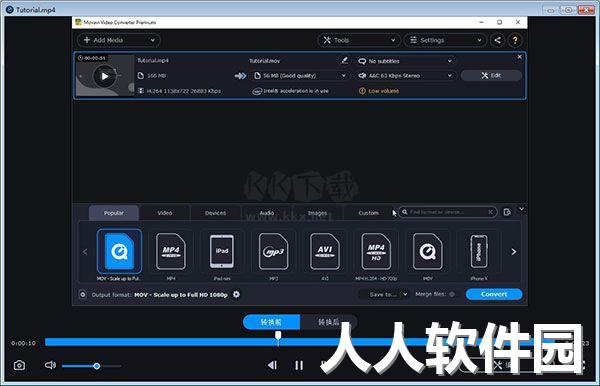Select the 转换后 (after) button
This screenshot has width=600, height=386.
[329, 322]
